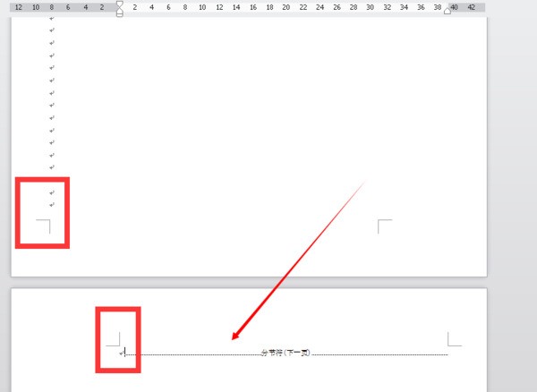This screenshot has height=392, width=537.
Task: Click the ruler at number 42 in right margin
Action: click(472, 7)
